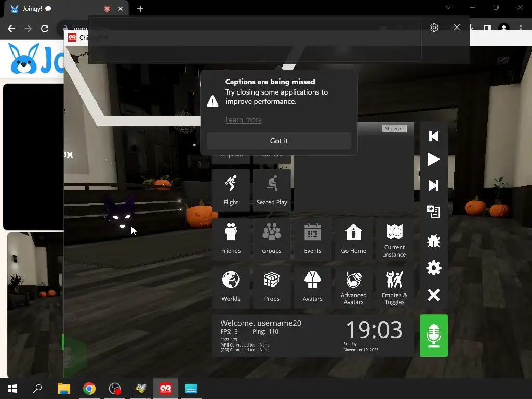The image size is (532, 399).
Task: Skip to next track in sidebar
Action: [x=434, y=185]
